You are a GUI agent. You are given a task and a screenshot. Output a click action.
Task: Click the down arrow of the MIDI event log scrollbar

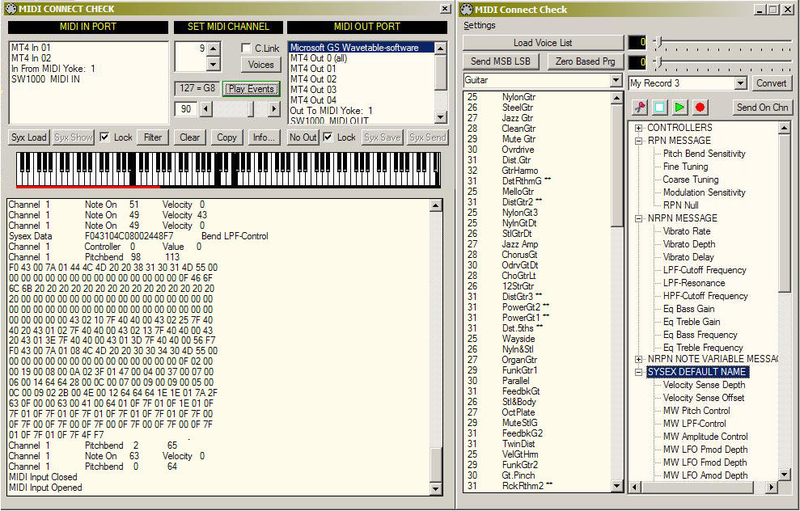(x=435, y=489)
